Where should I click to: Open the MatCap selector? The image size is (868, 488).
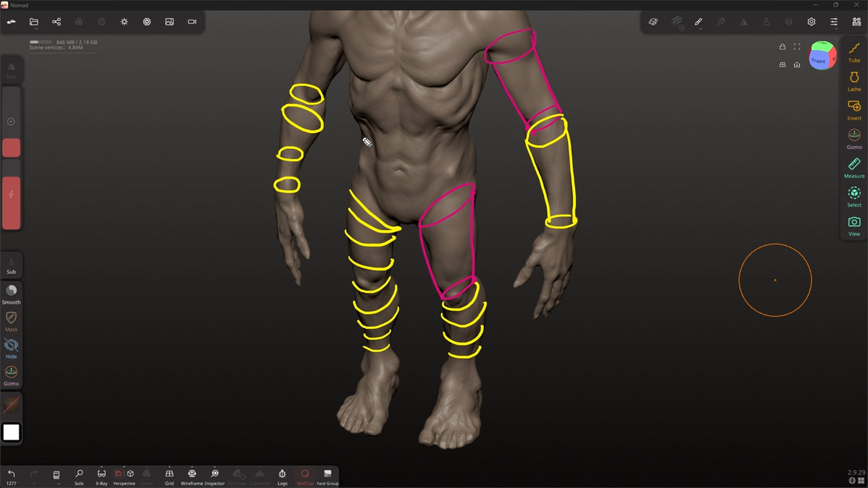tap(305, 476)
